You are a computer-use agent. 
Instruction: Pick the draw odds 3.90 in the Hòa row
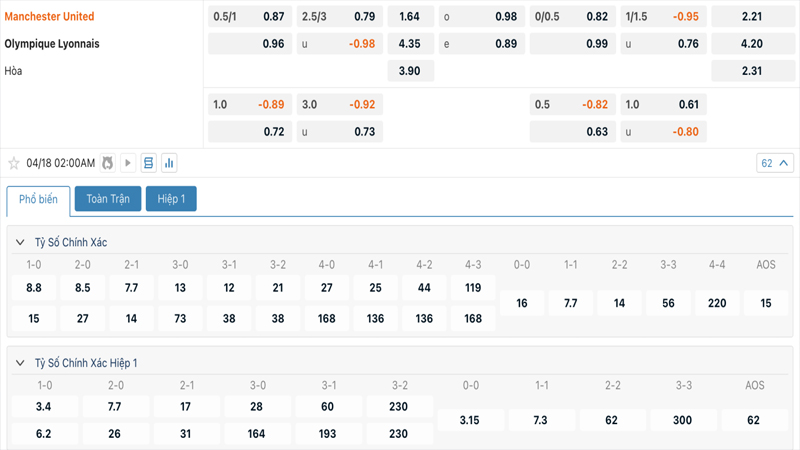(x=410, y=71)
